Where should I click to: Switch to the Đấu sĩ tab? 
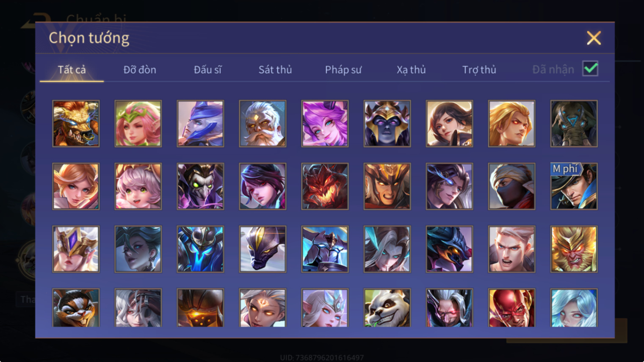point(207,69)
